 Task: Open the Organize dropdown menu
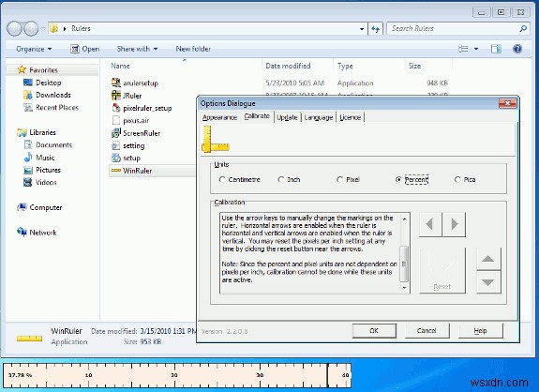34,49
